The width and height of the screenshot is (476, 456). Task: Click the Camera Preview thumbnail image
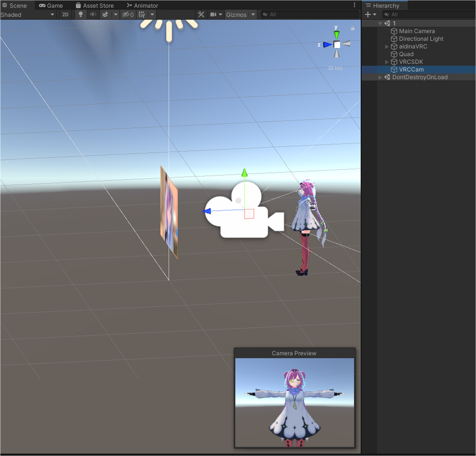pos(294,402)
